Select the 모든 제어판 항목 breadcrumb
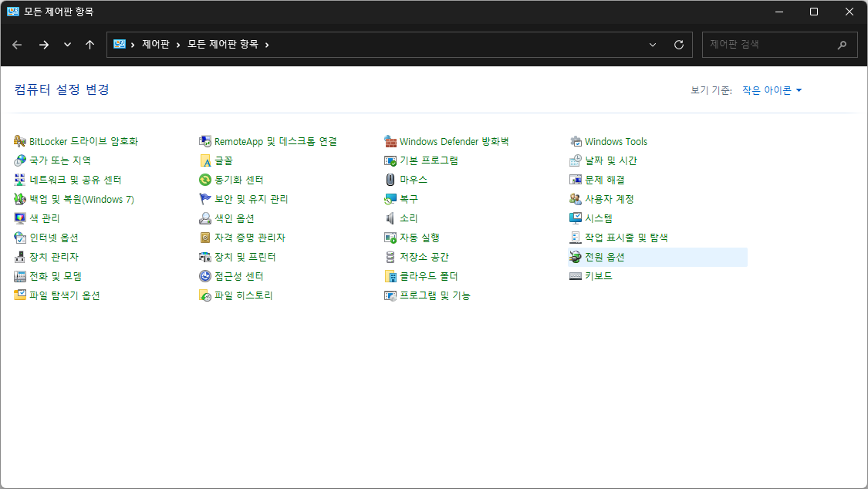The height and width of the screenshot is (489, 868). coord(222,44)
